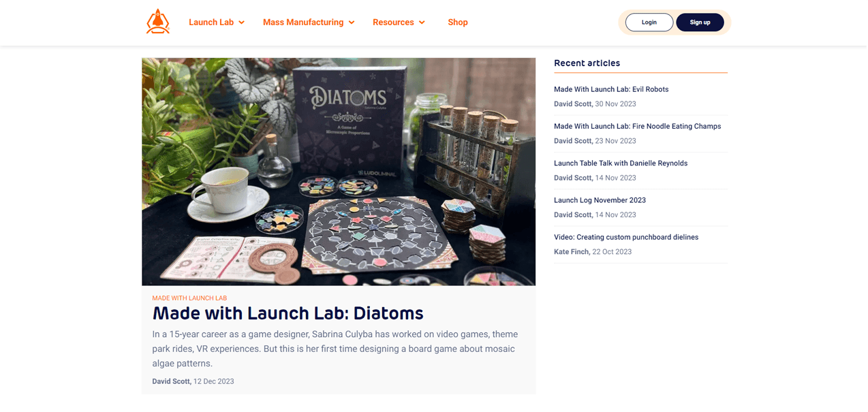Open the Mass Manufacturing menu
868x412 pixels.
pyautogui.click(x=303, y=22)
